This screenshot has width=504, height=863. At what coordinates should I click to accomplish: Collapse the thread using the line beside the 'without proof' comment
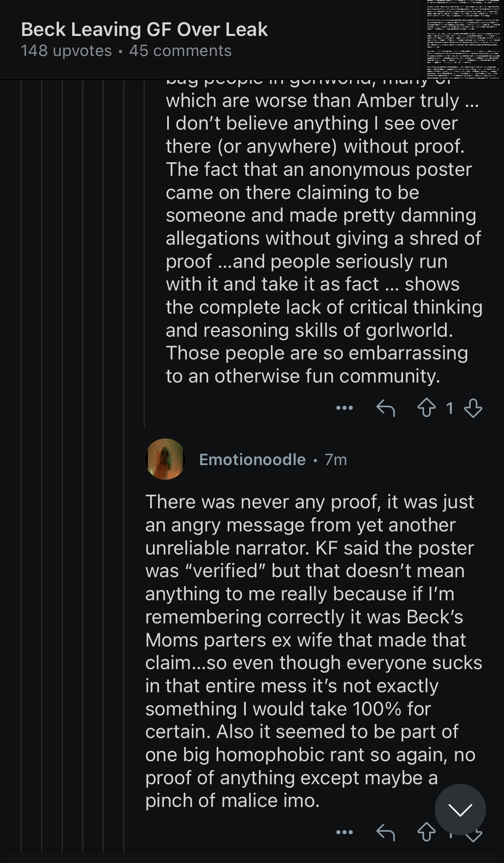pyautogui.click(x=144, y=252)
